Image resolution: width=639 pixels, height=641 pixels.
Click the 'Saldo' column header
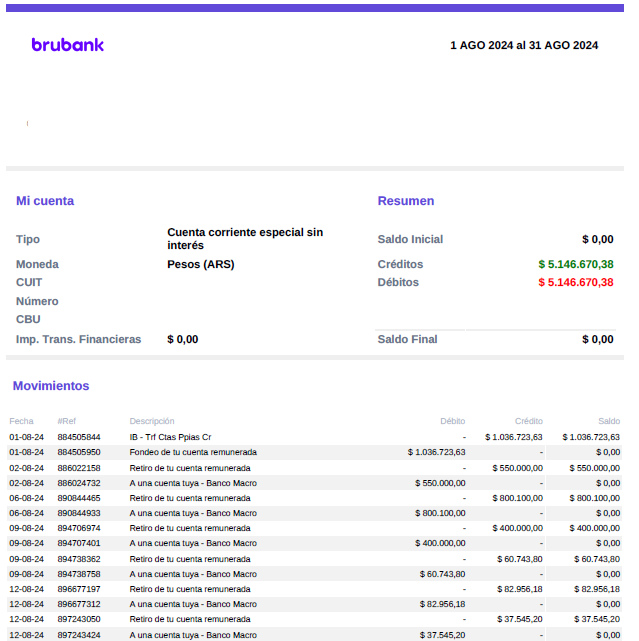coord(609,421)
